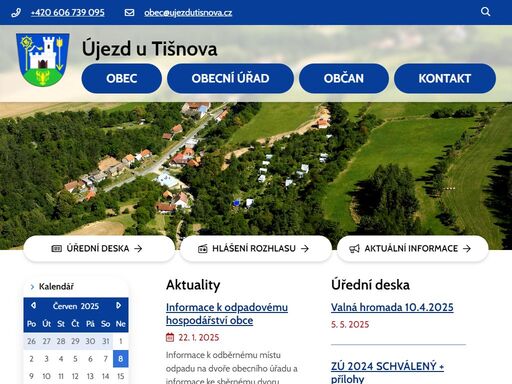This screenshot has width=512, height=384.
Task: Select calendar day 10
Action: [46, 376]
